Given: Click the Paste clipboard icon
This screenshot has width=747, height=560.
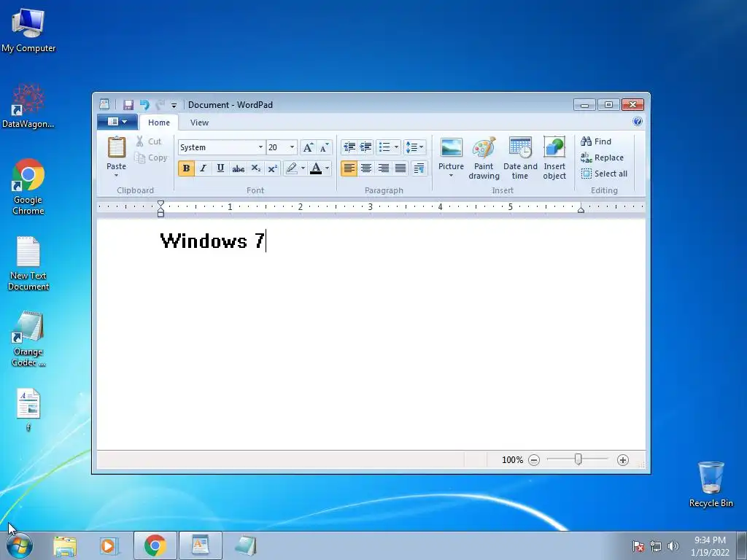Looking at the screenshot, I should (116, 147).
